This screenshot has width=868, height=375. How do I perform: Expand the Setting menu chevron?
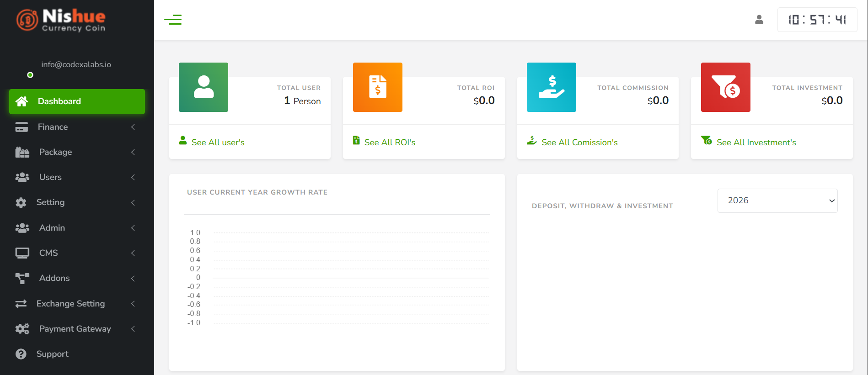click(133, 203)
